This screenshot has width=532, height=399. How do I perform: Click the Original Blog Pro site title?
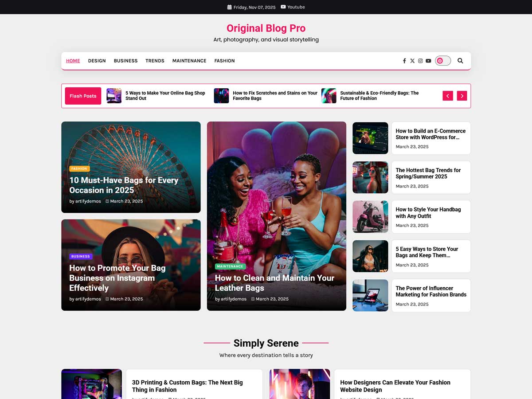[x=266, y=28]
